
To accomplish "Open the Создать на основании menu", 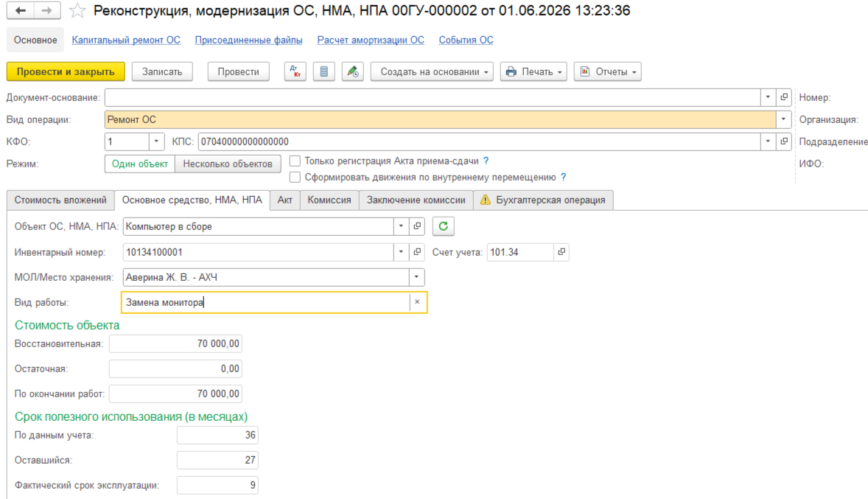I will pyautogui.click(x=432, y=71).
